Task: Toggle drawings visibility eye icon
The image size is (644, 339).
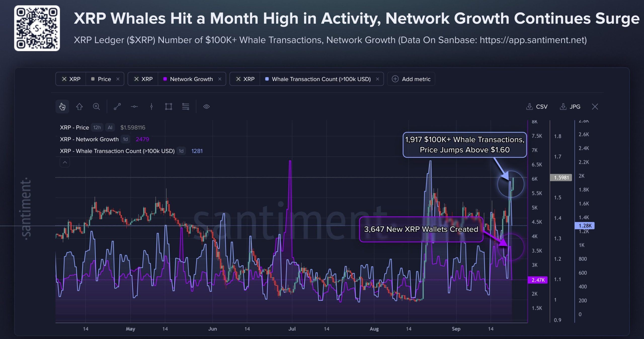Action: (x=206, y=107)
